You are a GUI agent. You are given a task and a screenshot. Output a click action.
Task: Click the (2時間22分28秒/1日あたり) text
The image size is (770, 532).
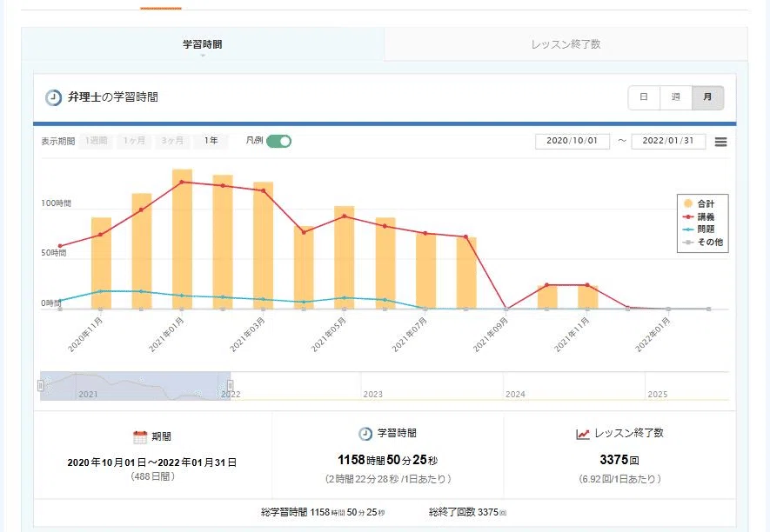pos(388,479)
